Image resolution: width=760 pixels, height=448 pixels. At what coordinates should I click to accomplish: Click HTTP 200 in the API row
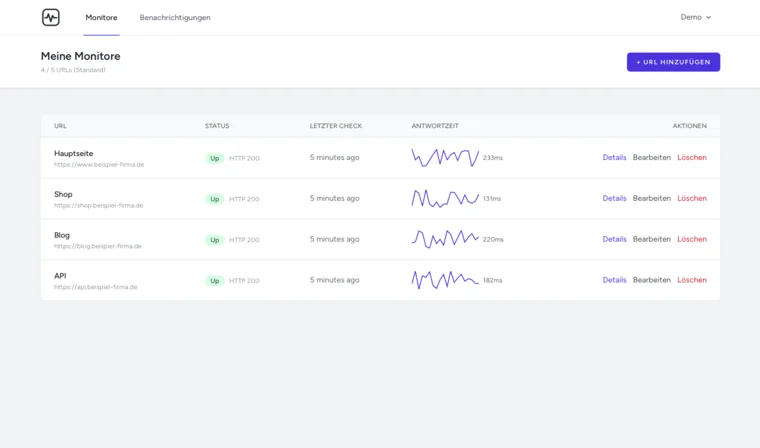244,280
